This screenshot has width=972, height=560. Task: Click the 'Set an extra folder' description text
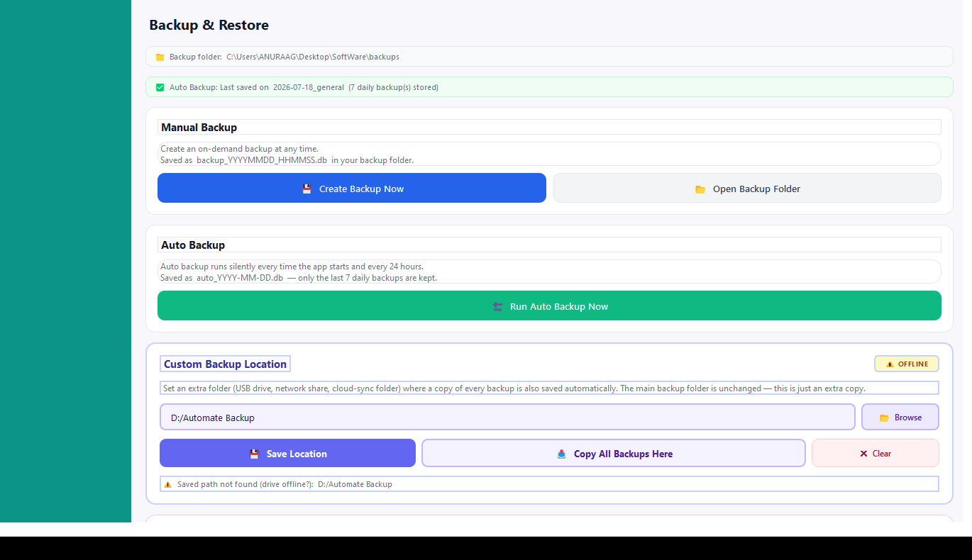(514, 388)
